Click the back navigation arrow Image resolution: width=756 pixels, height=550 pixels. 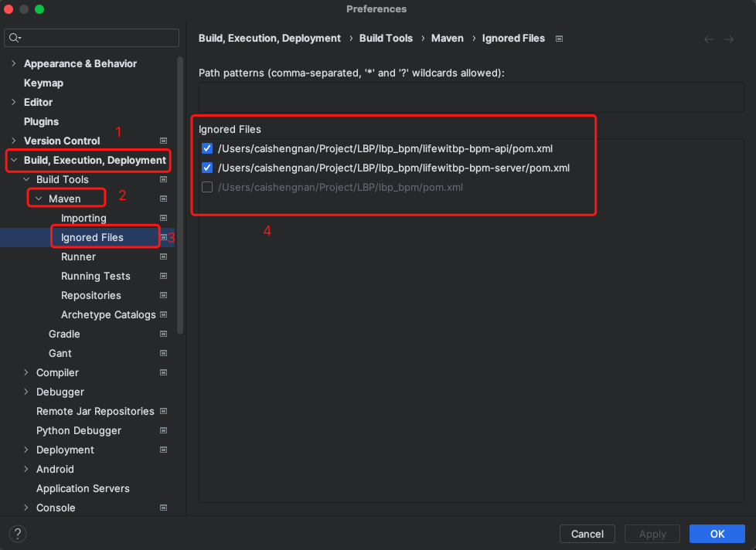click(709, 39)
